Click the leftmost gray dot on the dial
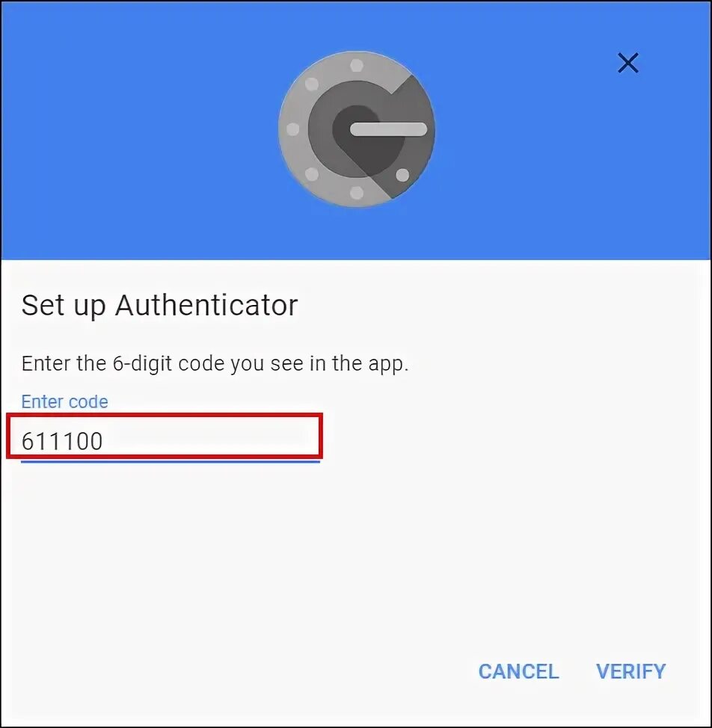 (293, 129)
